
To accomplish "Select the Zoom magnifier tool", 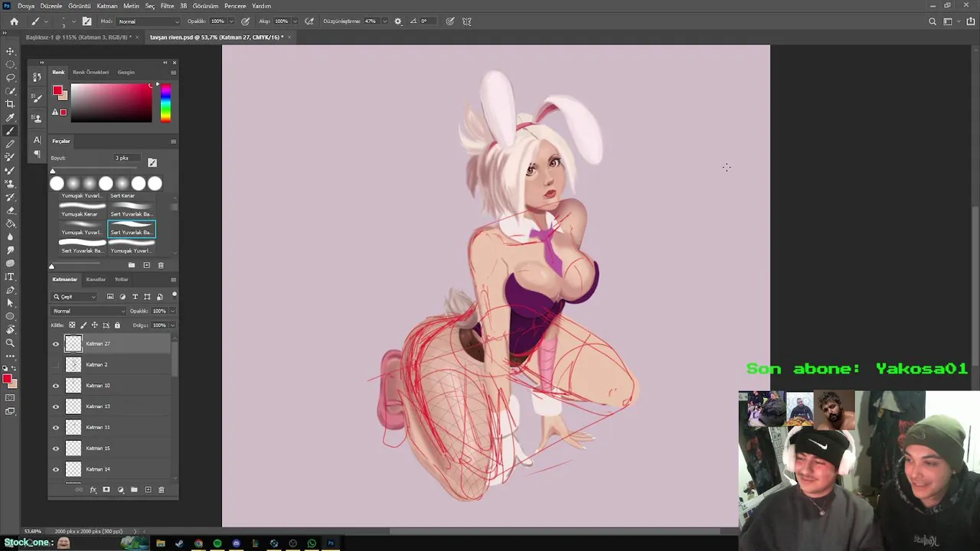I will [x=10, y=343].
